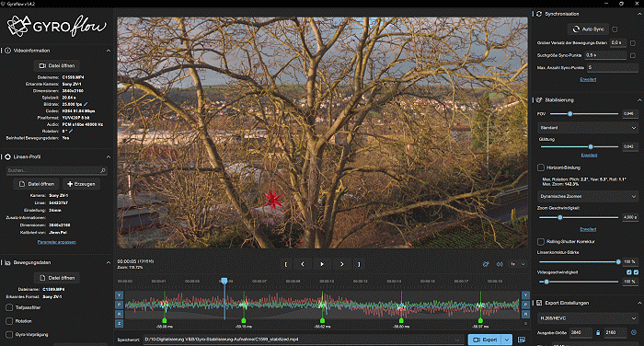Set trim start with left bracket icon
The image size is (644, 346).
[286, 264]
